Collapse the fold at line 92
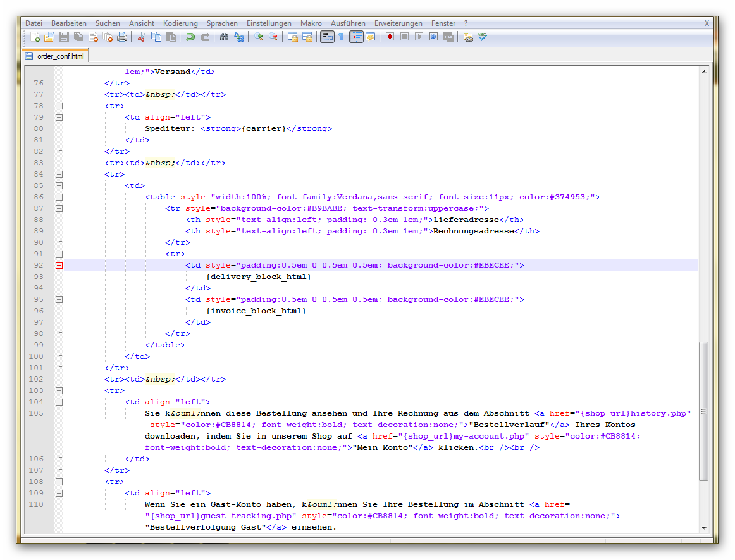The height and width of the screenshot is (560, 735). [x=59, y=266]
